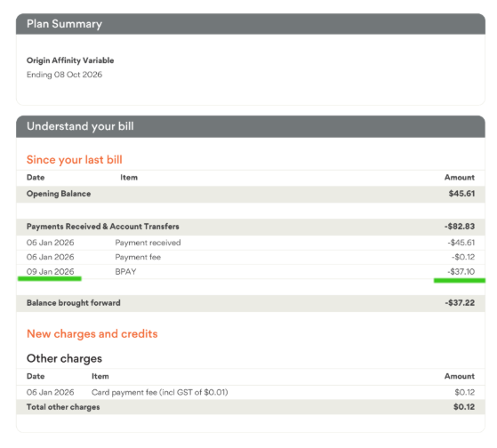Click the Item column header under Since your last bill
Screen dimensions: 497x448
pos(129,178)
